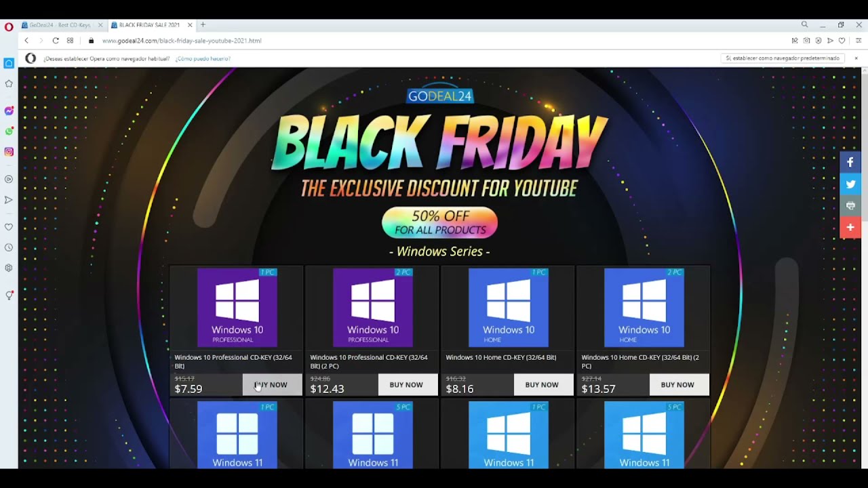Open Easy Setup settings slider icon
This screenshot has height=488, width=868.
click(859, 41)
